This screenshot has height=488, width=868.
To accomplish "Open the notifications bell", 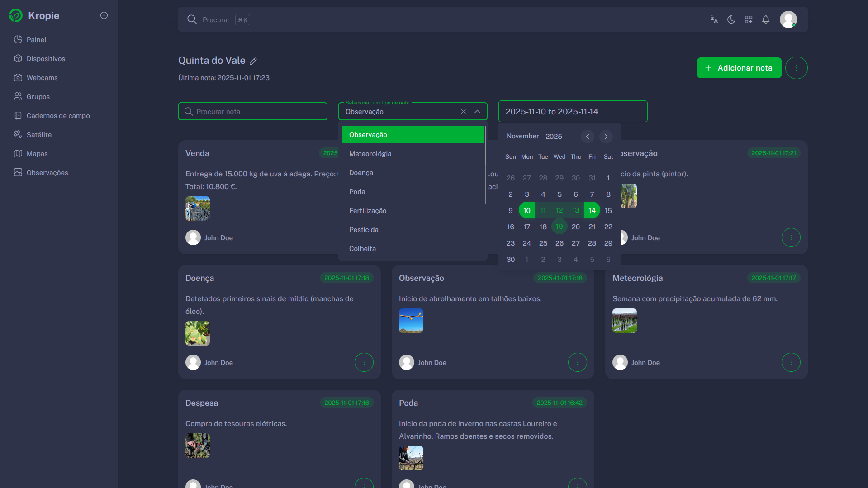I will 765,19.
